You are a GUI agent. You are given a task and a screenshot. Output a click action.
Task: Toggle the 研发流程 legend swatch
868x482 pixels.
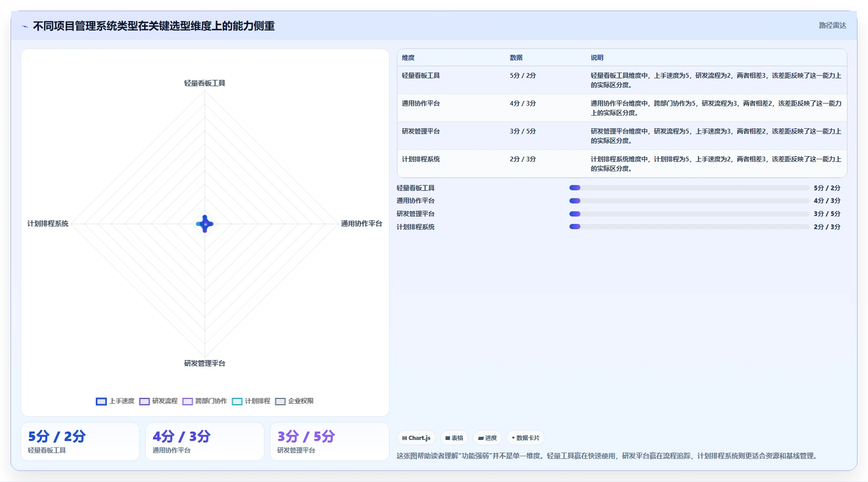click(x=145, y=401)
